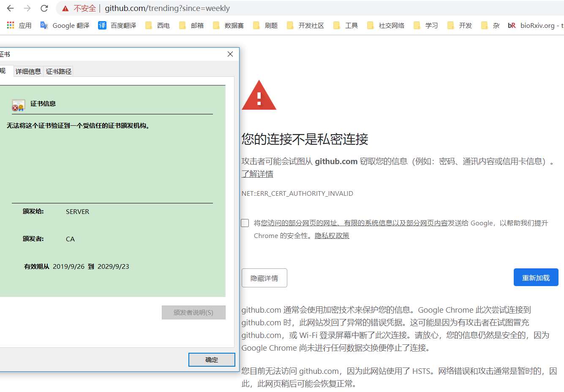564x392 pixels.
Task: Click the browser back arrow
Action: click(x=11, y=8)
